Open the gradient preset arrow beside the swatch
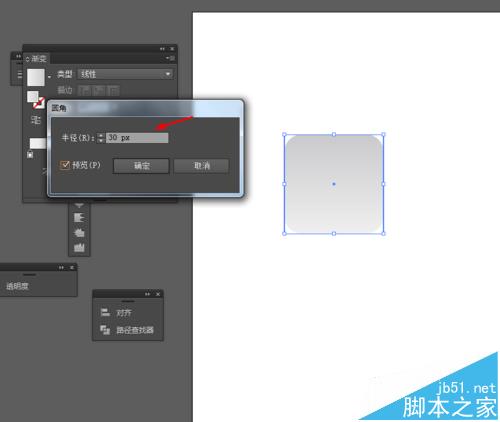500x422 pixels. [49, 77]
